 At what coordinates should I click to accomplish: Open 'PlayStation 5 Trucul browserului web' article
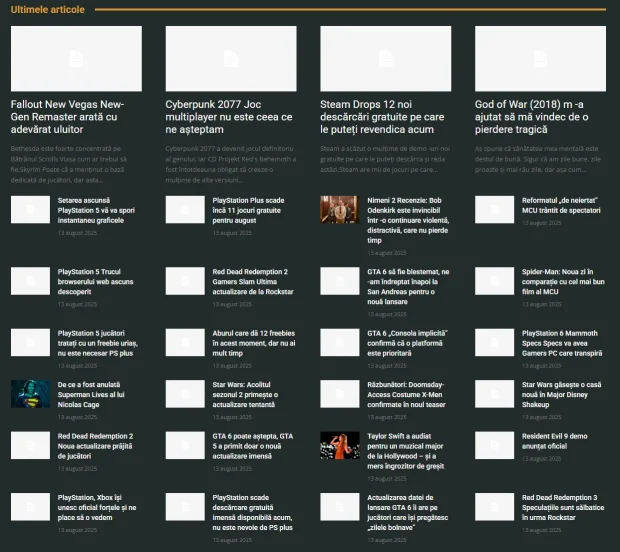tap(95, 282)
